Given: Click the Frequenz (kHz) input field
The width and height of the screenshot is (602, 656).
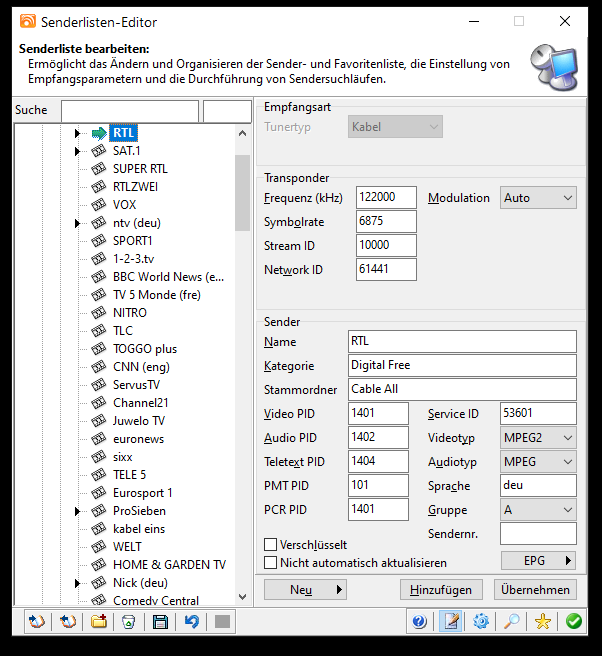Looking at the screenshot, I should click(x=386, y=198).
